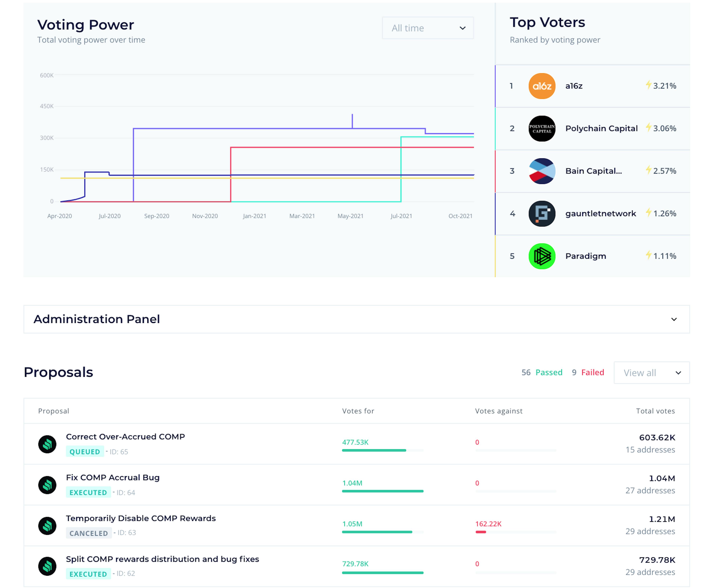Viewport: 704px width, 588px height.
Task: Click the gauntletnetwork logo avatar
Action: pyautogui.click(x=542, y=214)
